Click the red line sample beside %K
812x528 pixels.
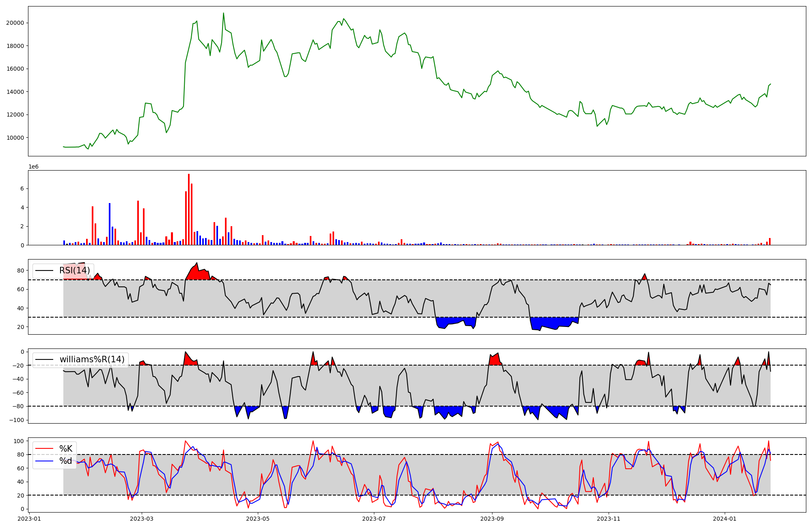pos(45,449)
